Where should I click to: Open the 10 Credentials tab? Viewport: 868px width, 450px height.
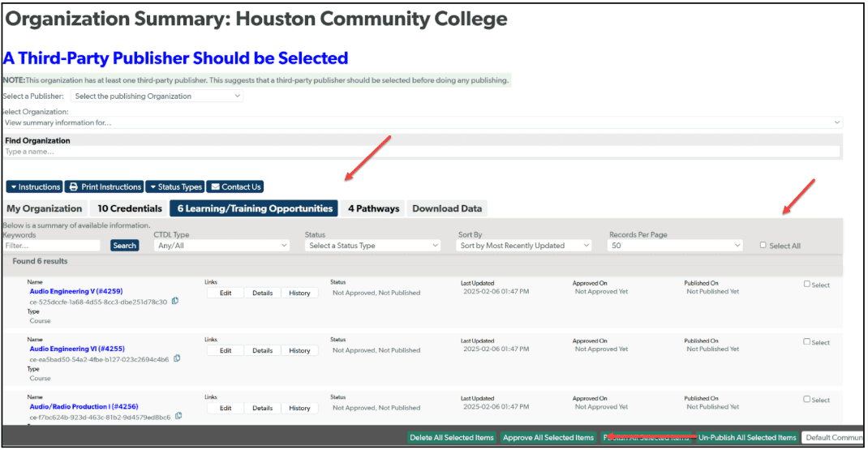coord(130,208)
